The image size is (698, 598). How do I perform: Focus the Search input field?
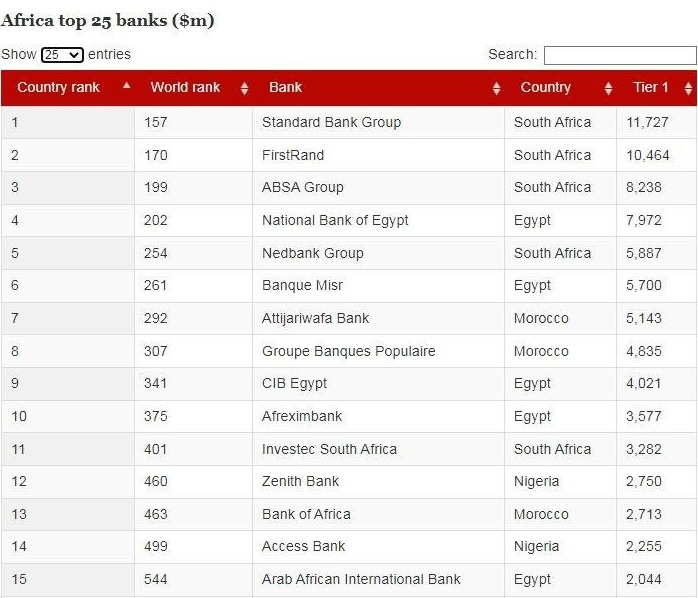click(x=620, y=55)
